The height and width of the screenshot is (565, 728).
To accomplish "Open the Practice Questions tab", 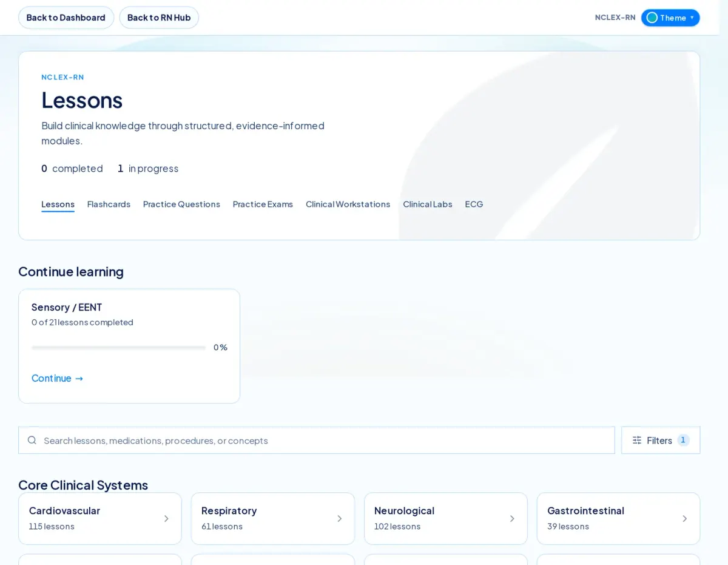I will pos(181,204).
